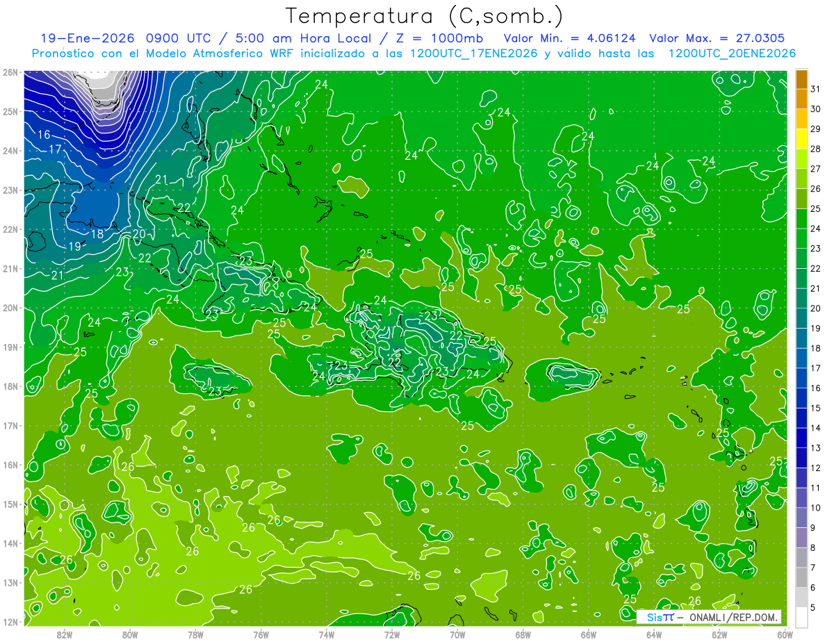Screen dimensions: 834x644
Task: Click the longitude label "60W"
Action: (785, 634)
